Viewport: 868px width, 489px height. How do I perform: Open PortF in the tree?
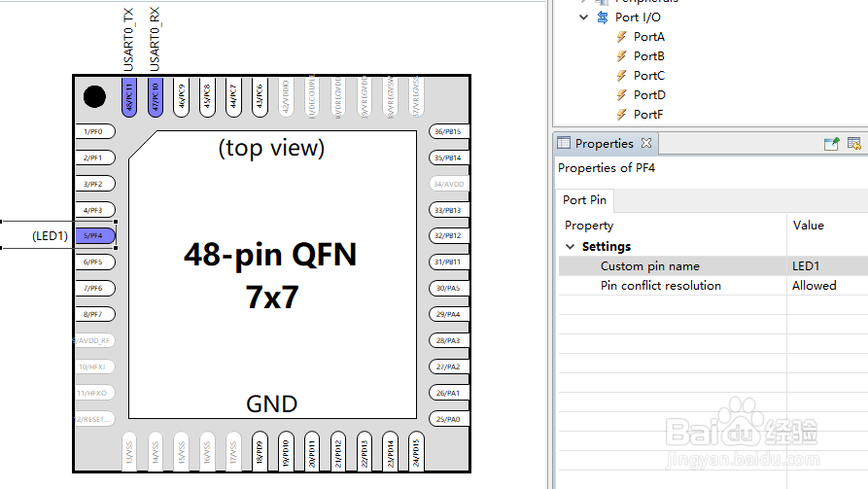click(x=648, y=115)
